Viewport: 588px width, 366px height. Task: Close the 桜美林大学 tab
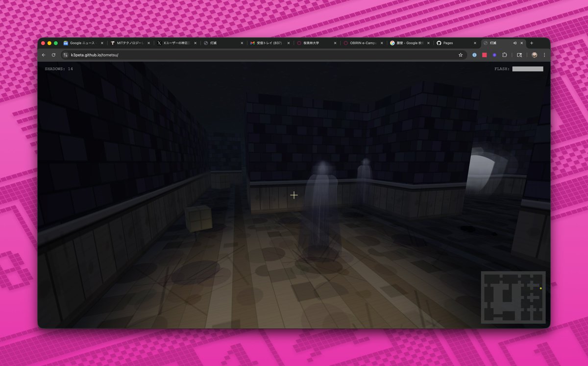(x=335, y=43)
